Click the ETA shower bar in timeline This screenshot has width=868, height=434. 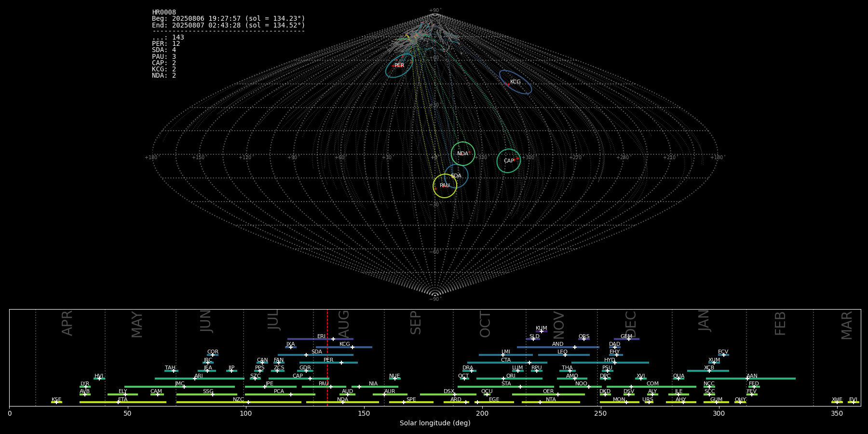click(123, 402)
